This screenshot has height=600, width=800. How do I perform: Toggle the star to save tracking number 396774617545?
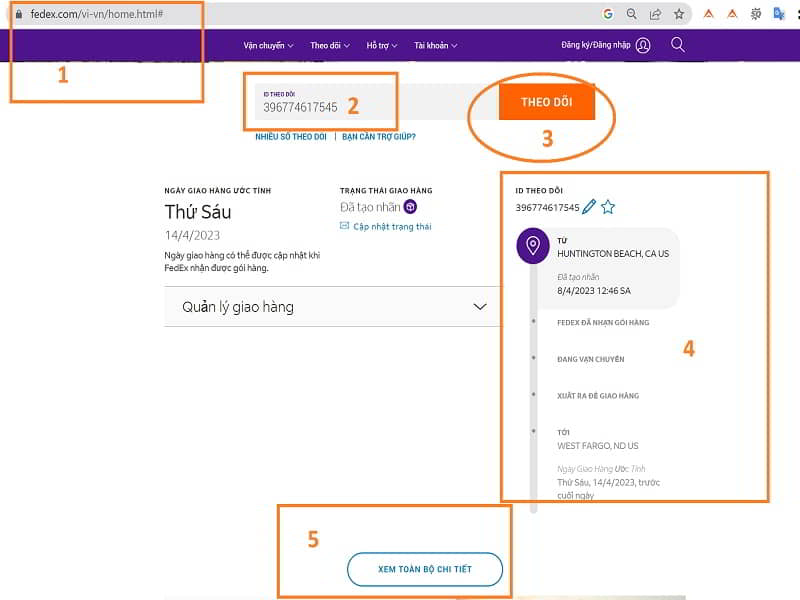[608, 205]
